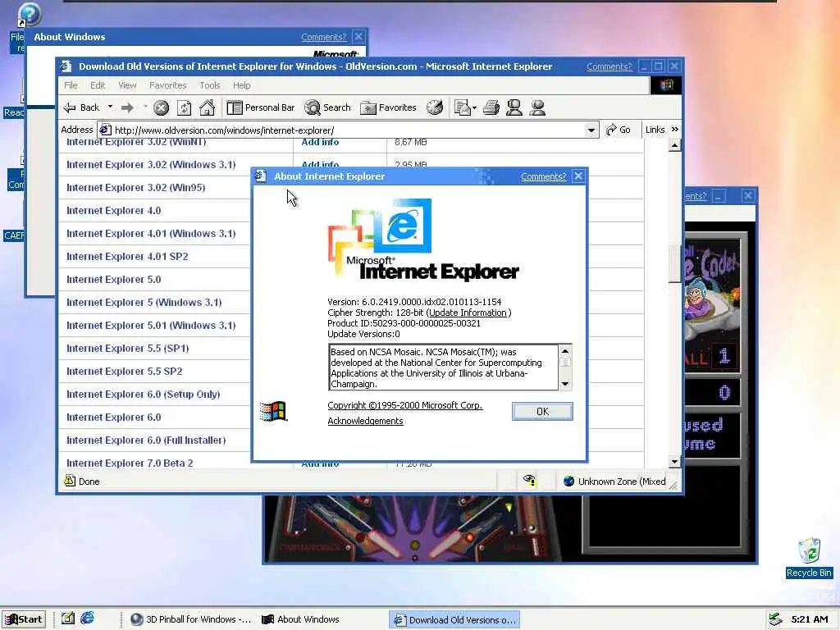Open the Start menu
The height and width of the screenshot is (630, 840).
[24, 619]
